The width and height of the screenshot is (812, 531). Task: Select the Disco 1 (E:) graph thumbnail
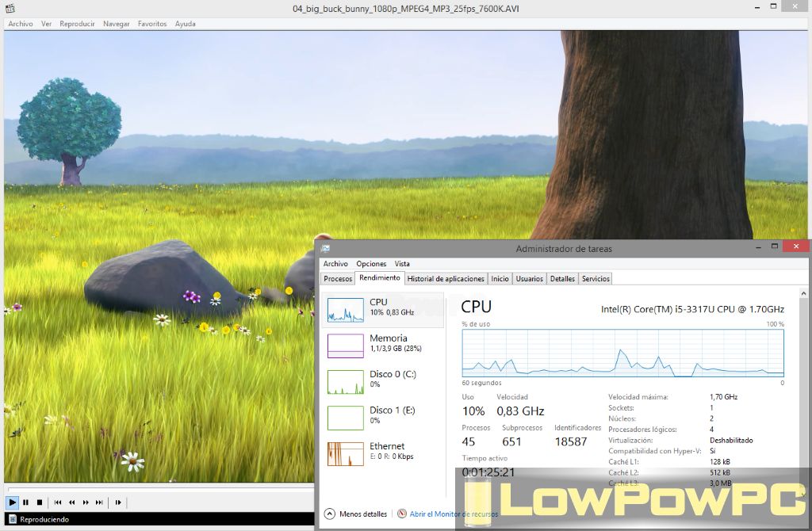(x=346, y=418)
